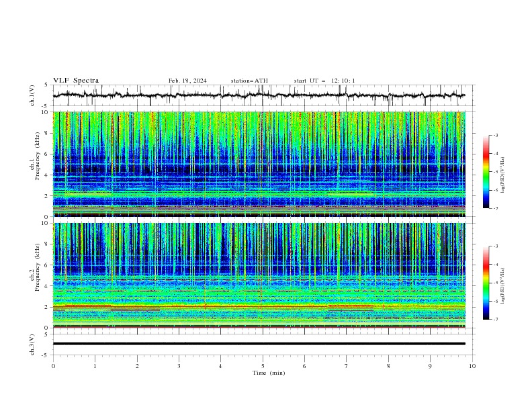Click the ch.2 "Frequency (kHz)" axis label
Image resolution: width=532 pixels, height=411 pixels.
point(38,267)
